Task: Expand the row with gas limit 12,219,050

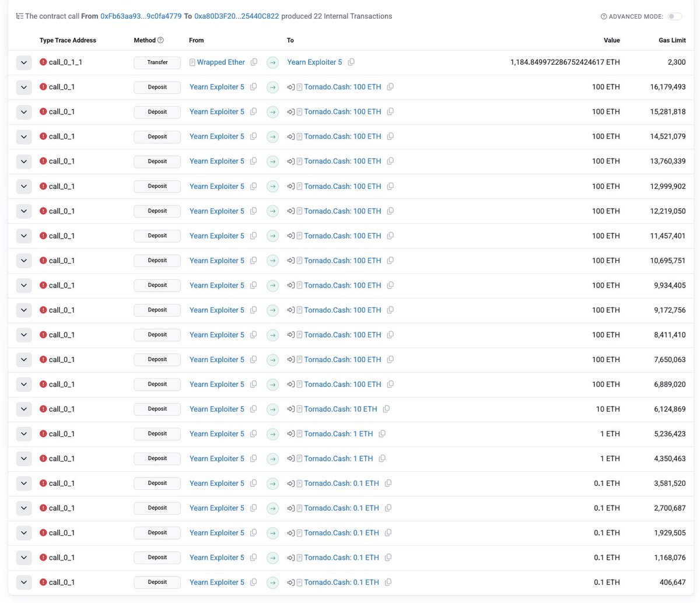Action: (x=24, y=211)
